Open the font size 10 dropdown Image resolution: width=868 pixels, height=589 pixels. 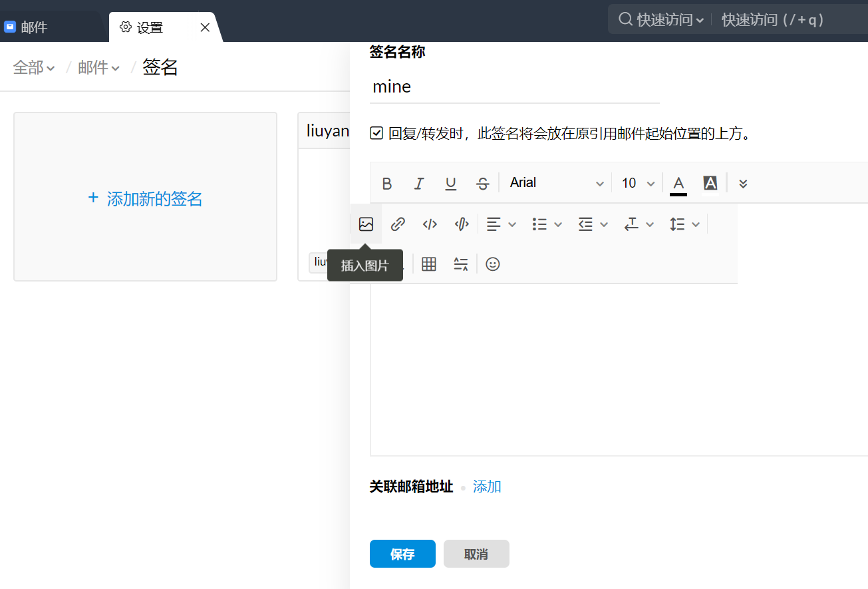point(638,183)
